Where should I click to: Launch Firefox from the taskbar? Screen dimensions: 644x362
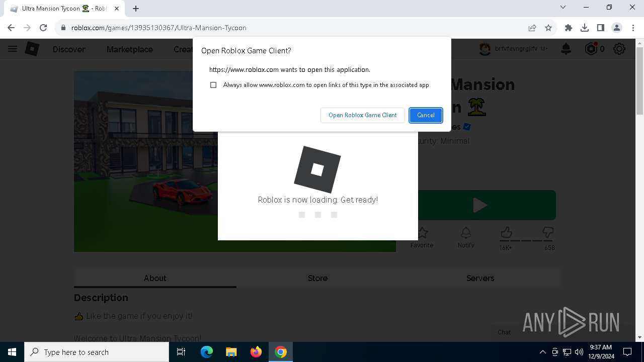pyautogui.click(x=256, y=352)
